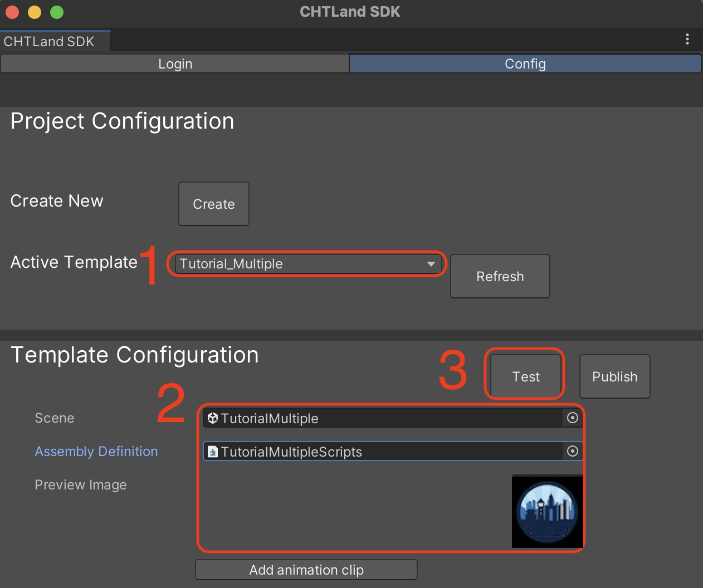
Task: Open object picker for Assembly Definition field
Action: [573, 451]
